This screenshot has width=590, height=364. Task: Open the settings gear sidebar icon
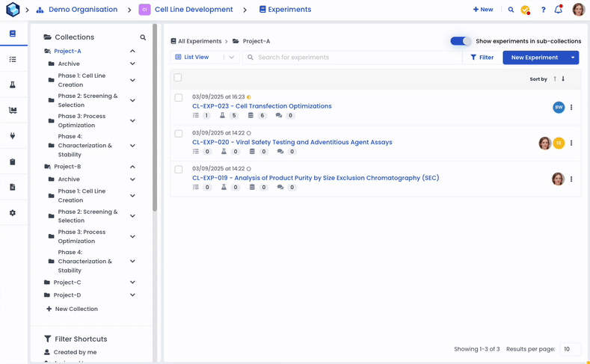pyautogui.click(x=13, y=213)
